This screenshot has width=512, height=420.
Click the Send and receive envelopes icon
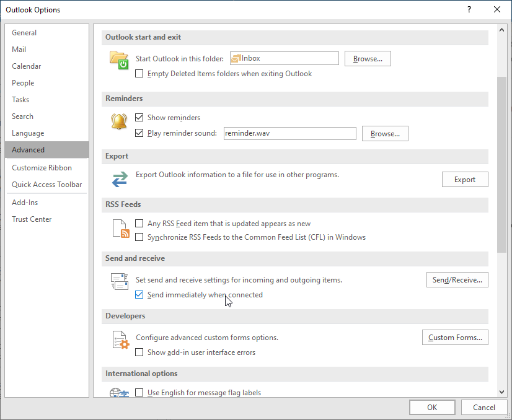(120, 282)
